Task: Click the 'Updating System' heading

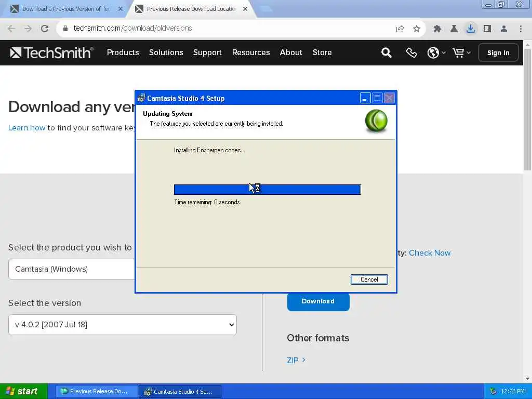Action: [168, 114]
